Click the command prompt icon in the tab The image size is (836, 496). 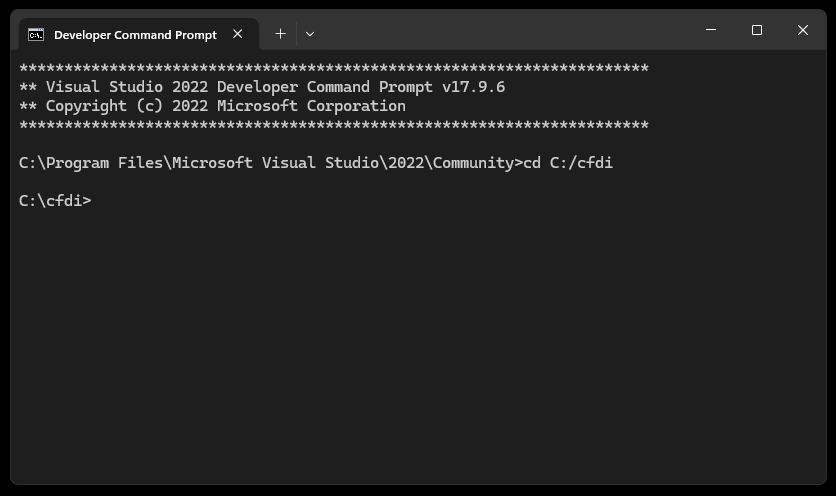tap(36, 35)
